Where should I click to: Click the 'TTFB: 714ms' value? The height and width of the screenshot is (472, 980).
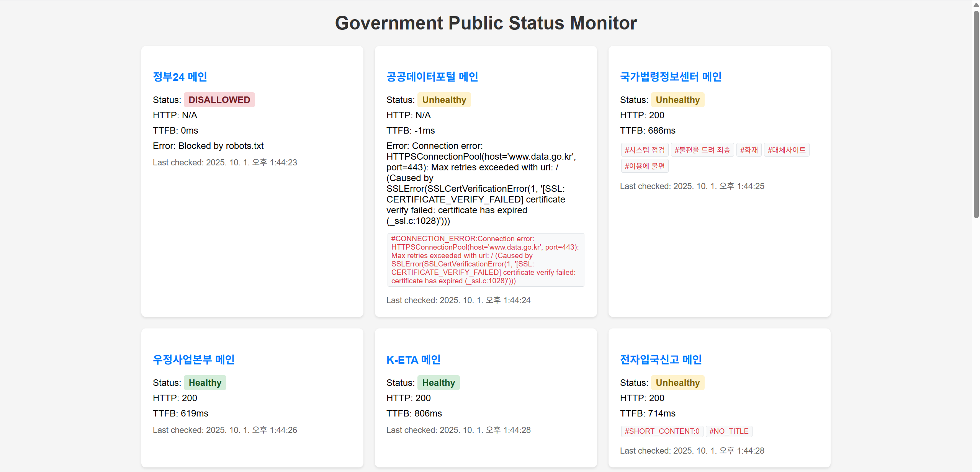[x=648, y=413]
